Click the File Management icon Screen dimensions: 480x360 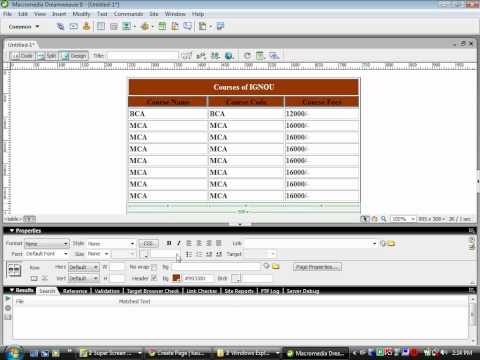216,56
